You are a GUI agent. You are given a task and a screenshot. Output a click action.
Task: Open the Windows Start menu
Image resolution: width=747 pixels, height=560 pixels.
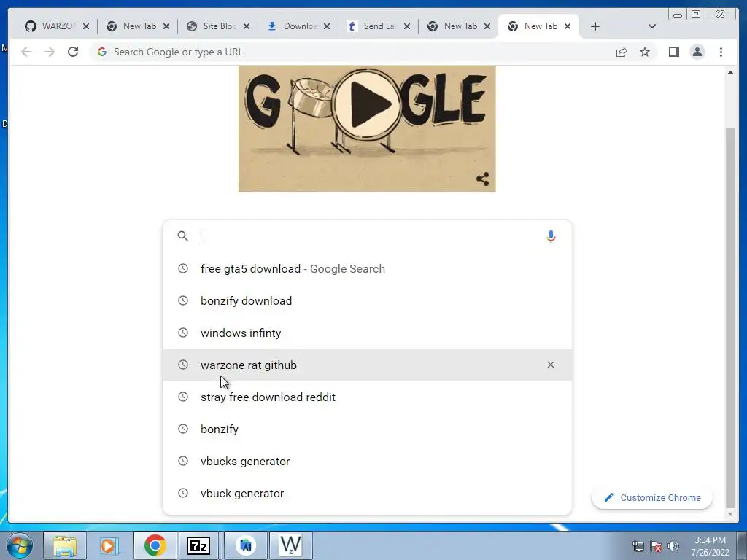(20, 545)
